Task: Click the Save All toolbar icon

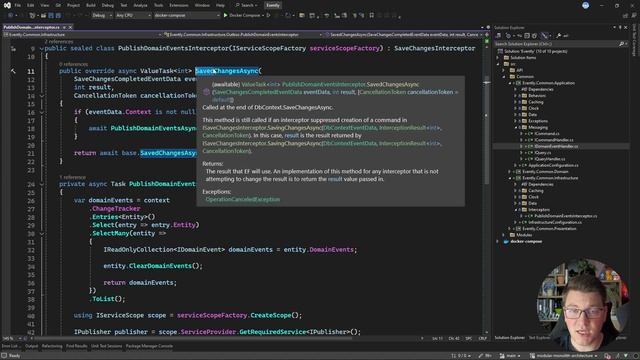Action: coord(58,16)
